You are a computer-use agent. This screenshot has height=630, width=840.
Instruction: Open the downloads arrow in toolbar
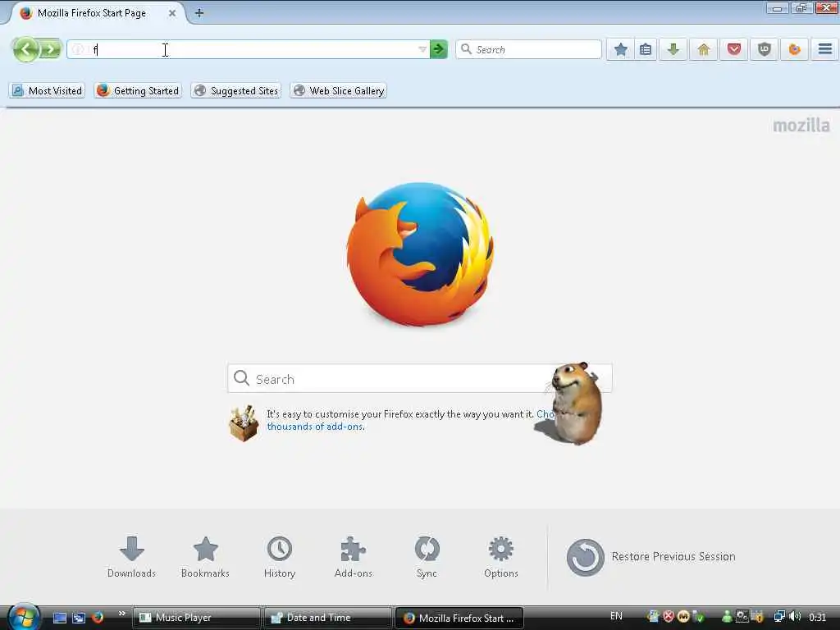673,50
